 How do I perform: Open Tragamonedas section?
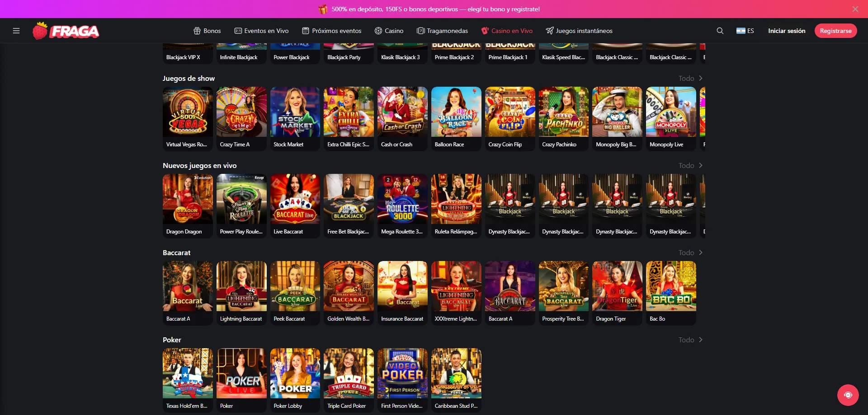pyautogui.click(x=442, y=31)
